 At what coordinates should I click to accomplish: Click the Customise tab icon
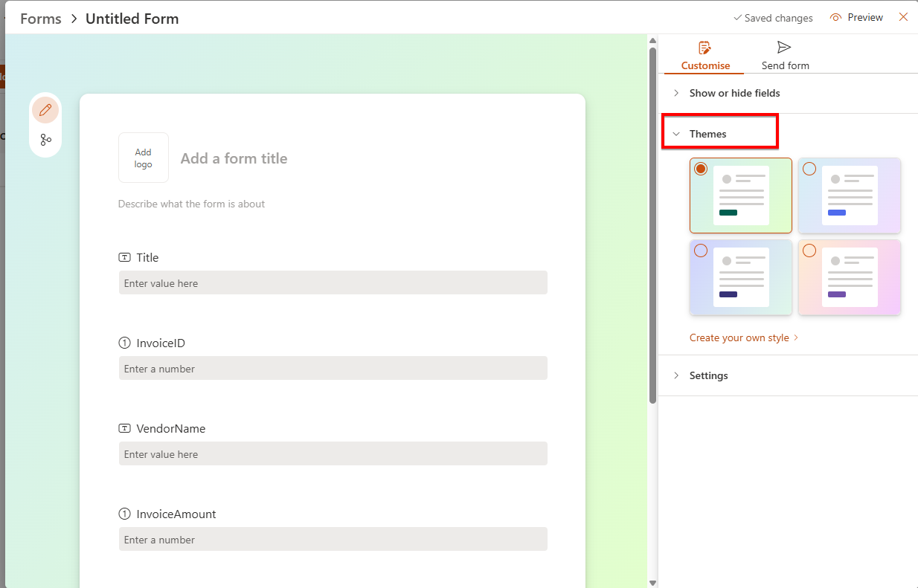(x=705, y=48)
